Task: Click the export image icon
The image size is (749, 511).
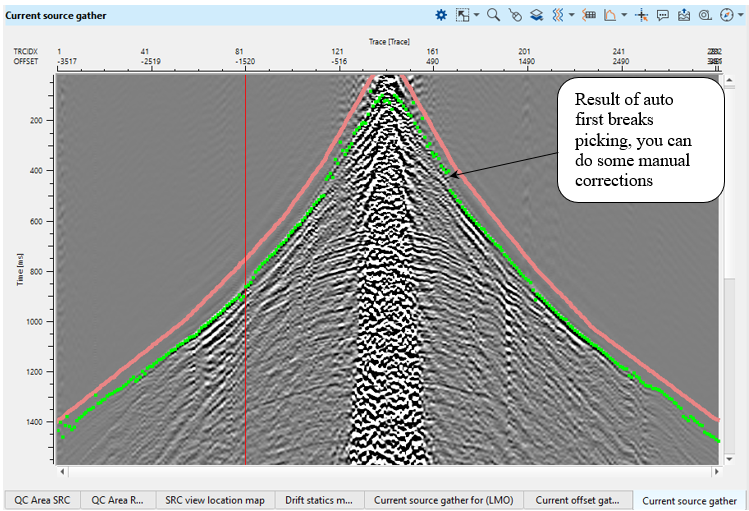Action: pos(684,15)
